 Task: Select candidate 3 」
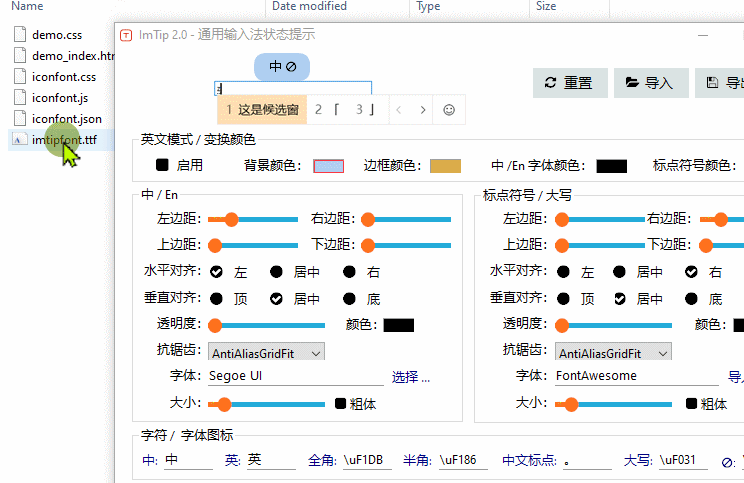click(366, 110)
